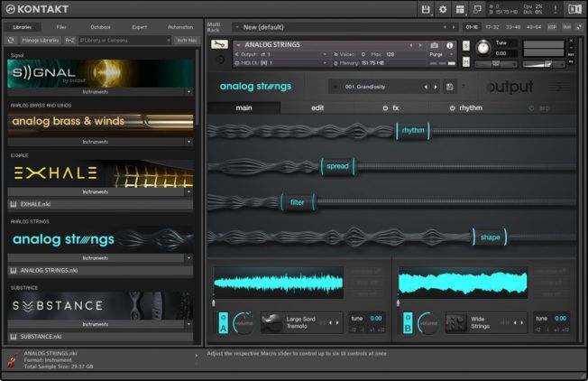Open the multi New (default) dropdown arrow
The width and height of the screenshot is (588, 381).
pyautogui.click(x=237, y=27)
